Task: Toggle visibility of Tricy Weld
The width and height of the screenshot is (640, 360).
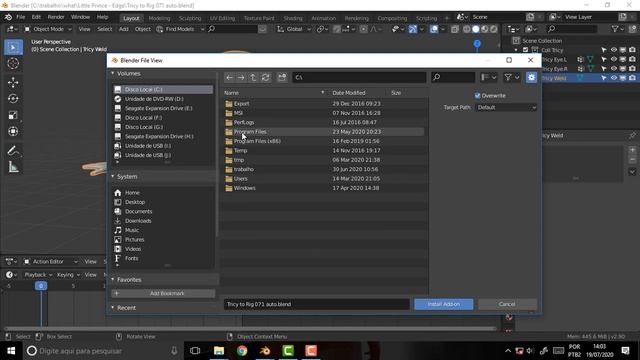Action: coord(613,78)
